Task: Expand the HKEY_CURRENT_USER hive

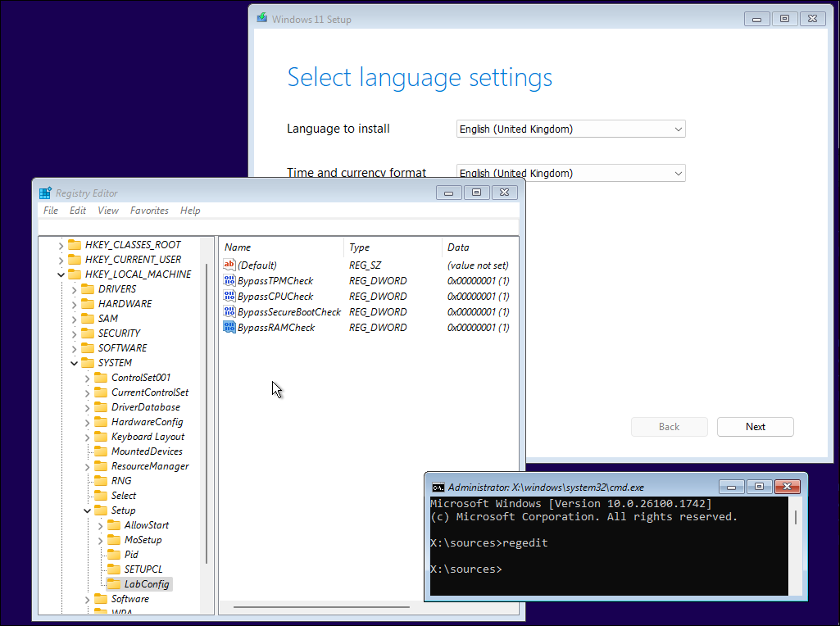Action: pos(61,260)
